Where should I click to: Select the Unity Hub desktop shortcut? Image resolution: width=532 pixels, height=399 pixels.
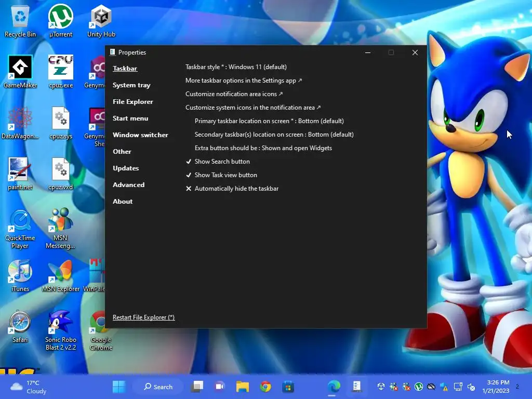coord(101,21)
